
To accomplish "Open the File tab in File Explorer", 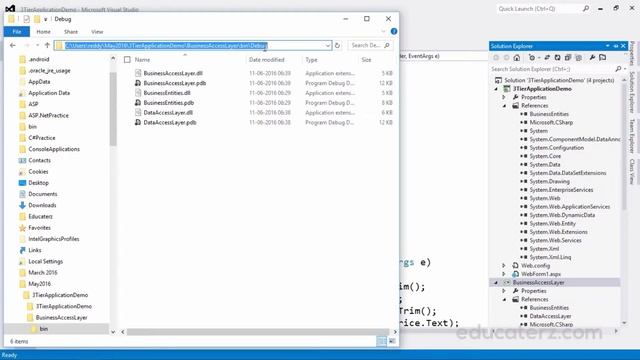I will [17, 31].
